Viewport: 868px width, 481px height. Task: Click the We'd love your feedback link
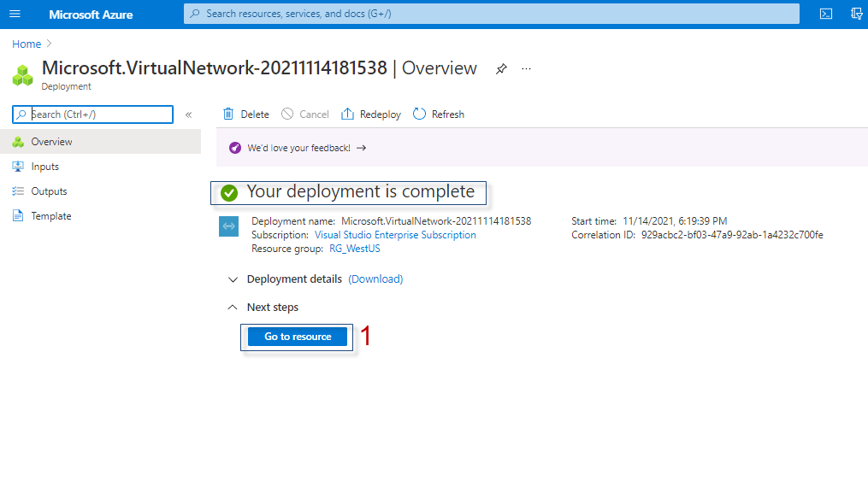(299, 148)
